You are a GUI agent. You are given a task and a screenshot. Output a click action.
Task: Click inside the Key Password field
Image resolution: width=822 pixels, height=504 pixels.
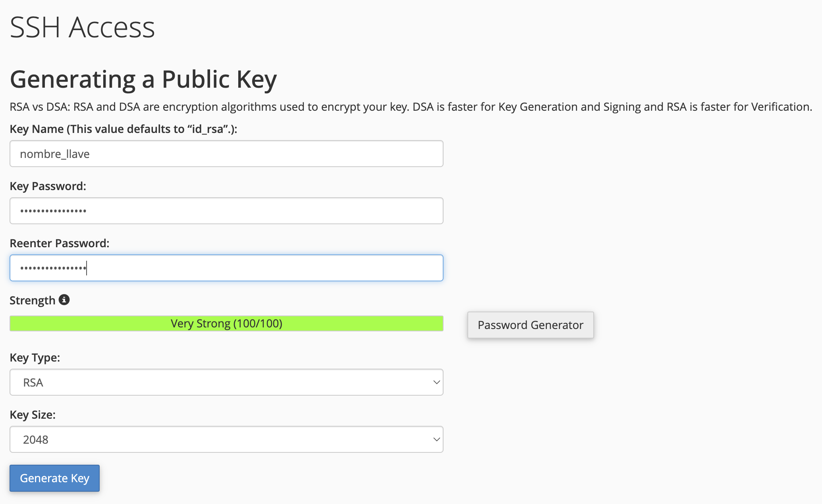tap(226, 211)
